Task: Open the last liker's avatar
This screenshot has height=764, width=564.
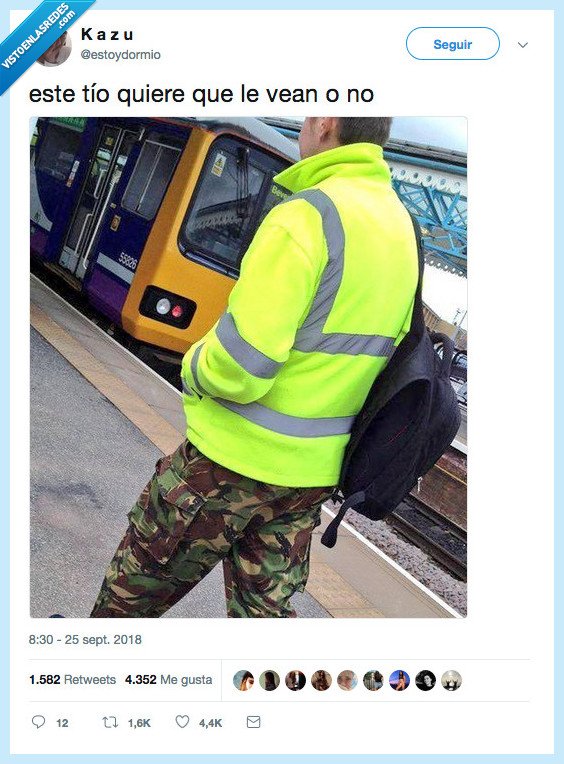Action: [451, 680]
